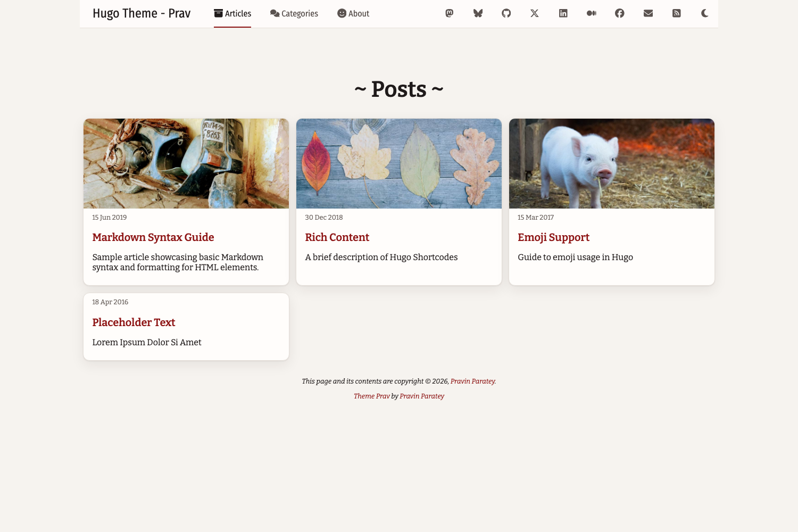Image resolution: width=798 pixels, height=532 pixels.
Task: Open the LinkedIn profile icon
Action: pos(563,13)
